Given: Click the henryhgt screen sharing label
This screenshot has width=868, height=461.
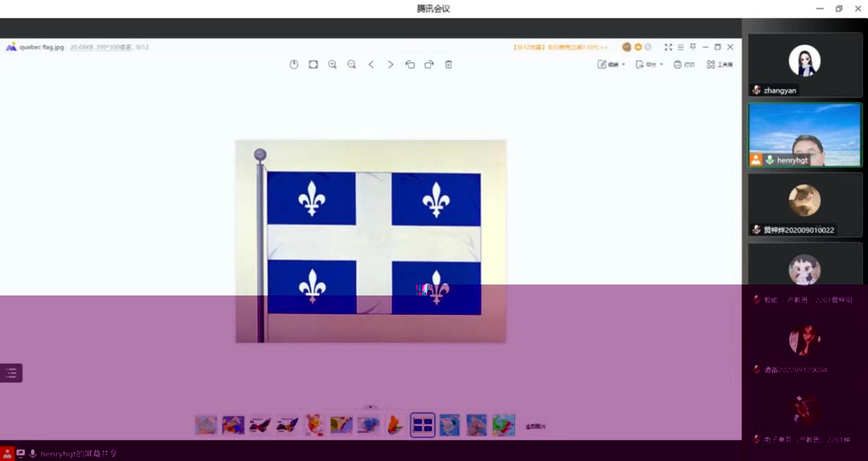Looking at the screenshot, I should tap(79, 453).
